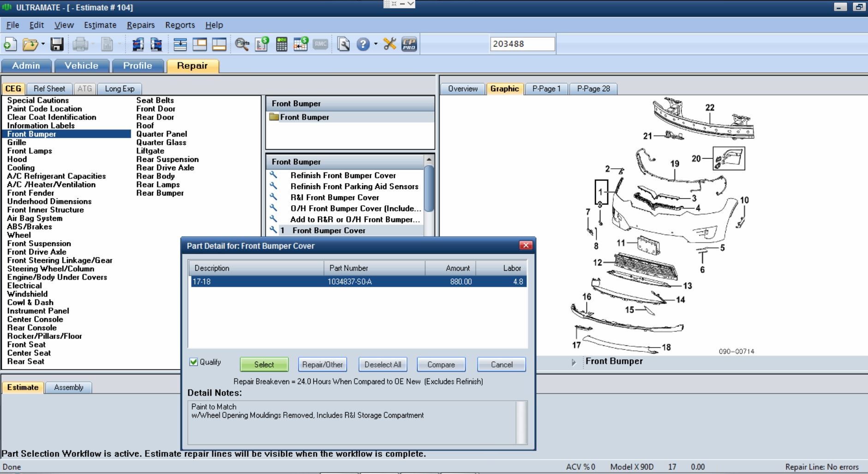Expand the Front Bumper graphic panel arrow
Image resolution: width=868 pixels, height=474 pixels.
point(574,362)
